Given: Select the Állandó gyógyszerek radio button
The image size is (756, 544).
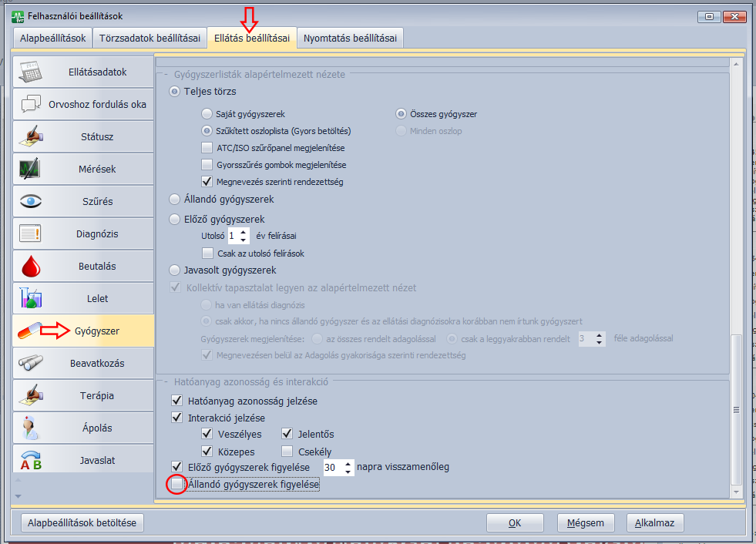Looking at the screenshot, I should click(x=174, y=200).
